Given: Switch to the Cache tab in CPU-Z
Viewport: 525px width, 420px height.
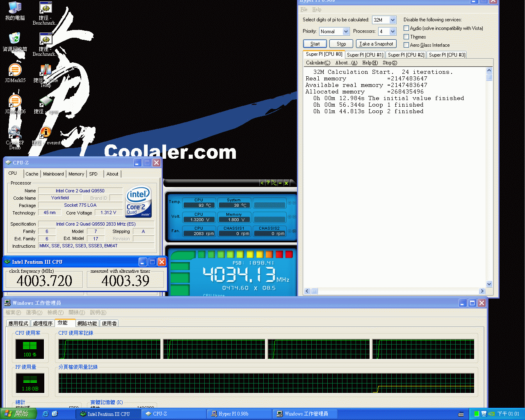Looking at the screenshot, I should 32,174.
